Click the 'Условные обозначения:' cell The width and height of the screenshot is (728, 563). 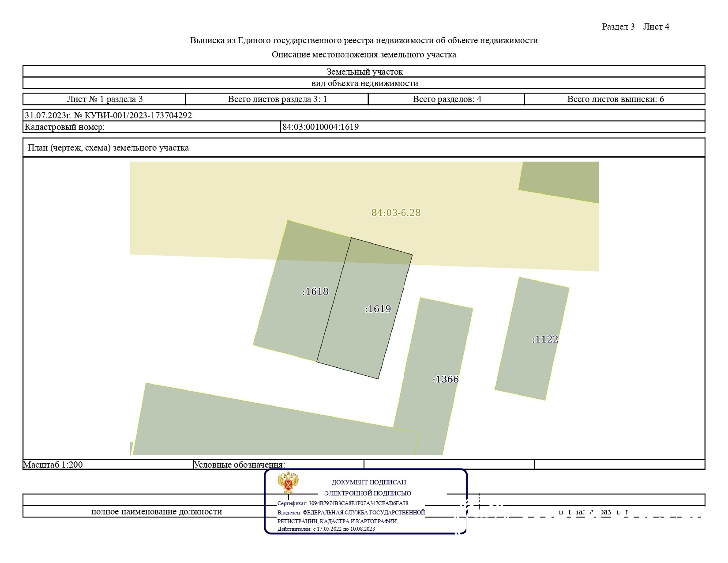[x=240, y=465]
